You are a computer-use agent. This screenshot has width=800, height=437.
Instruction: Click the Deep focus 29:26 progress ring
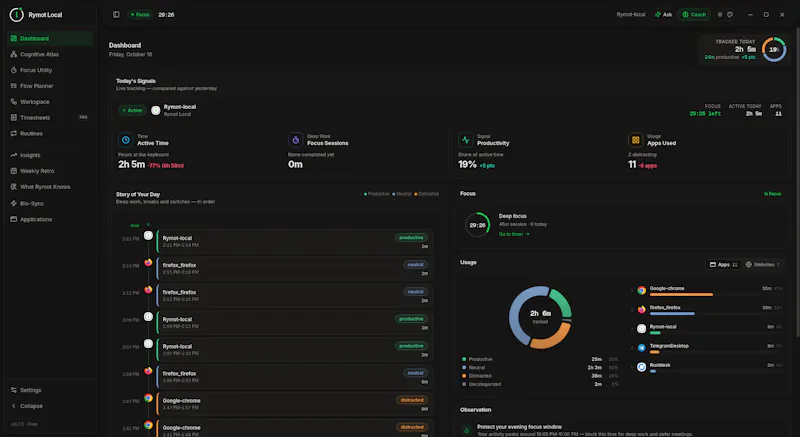[478, 225]
